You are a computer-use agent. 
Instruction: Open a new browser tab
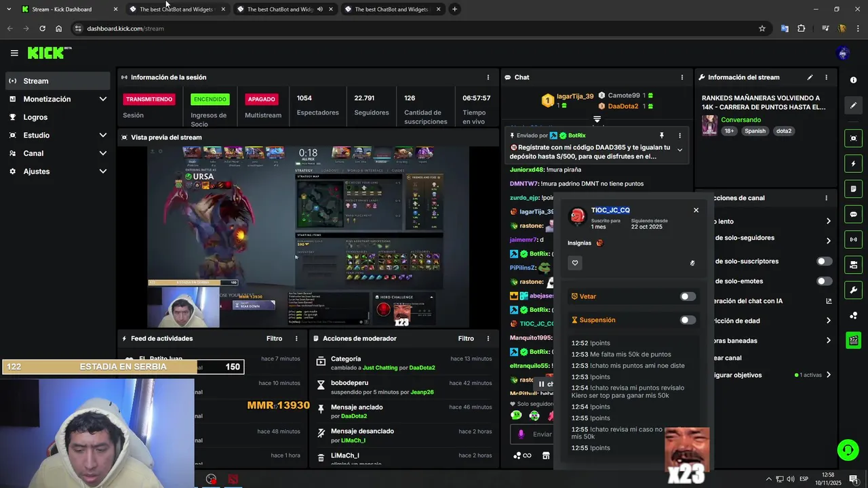click(454, 9)
